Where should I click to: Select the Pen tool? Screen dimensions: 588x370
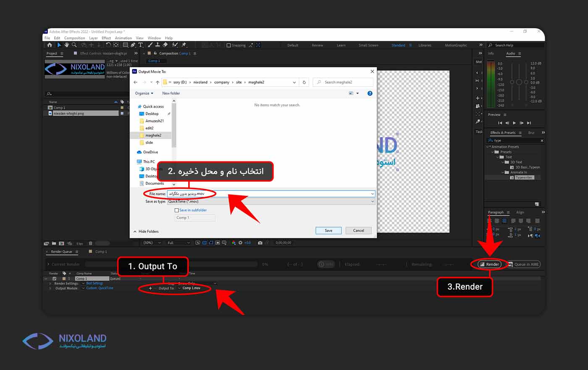point(133,45)
